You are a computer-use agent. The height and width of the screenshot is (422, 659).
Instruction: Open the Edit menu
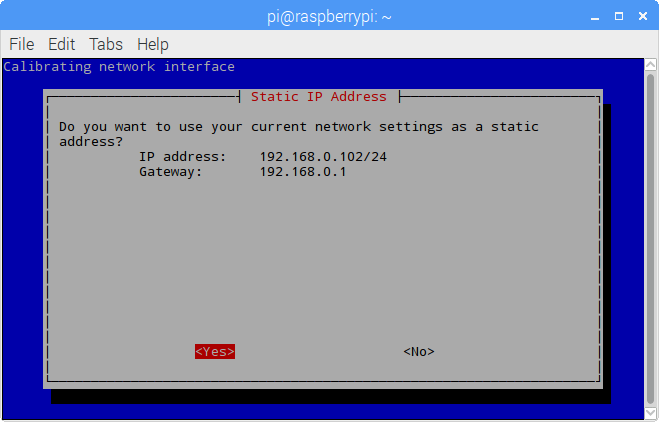(61, 44)
